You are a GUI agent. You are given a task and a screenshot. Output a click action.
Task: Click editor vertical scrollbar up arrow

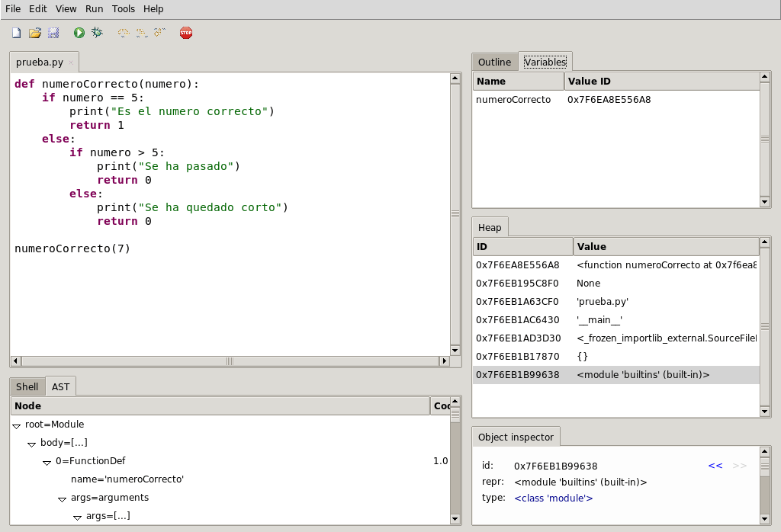point(455,79)
